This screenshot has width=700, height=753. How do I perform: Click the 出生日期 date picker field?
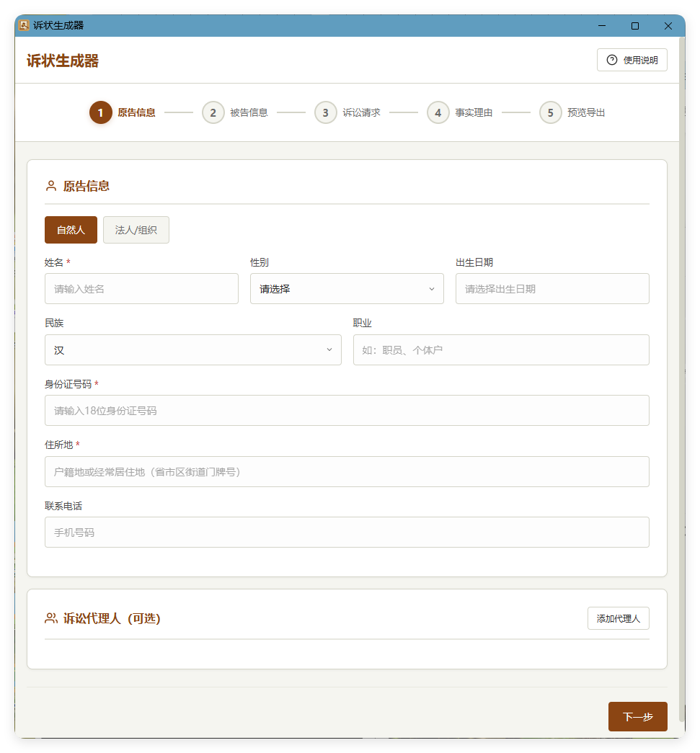coord(552,288)
